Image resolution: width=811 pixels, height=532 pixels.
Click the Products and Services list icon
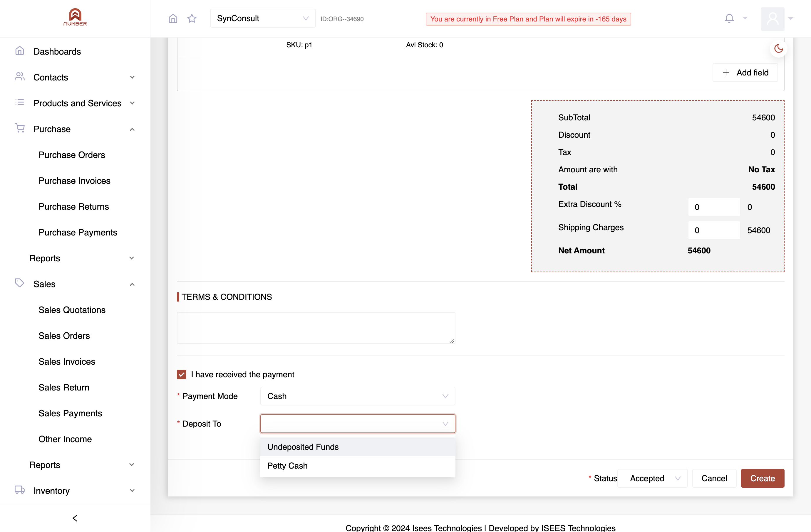point(20,102)
